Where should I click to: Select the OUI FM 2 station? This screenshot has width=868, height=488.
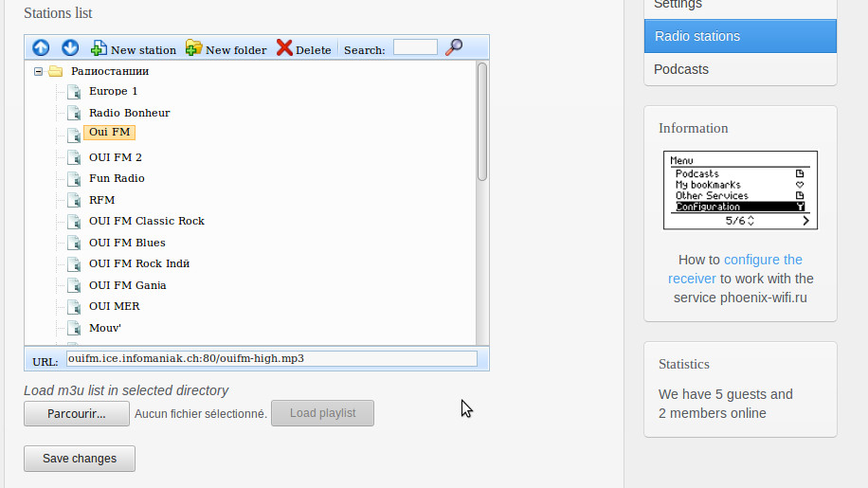click(116, 157)
